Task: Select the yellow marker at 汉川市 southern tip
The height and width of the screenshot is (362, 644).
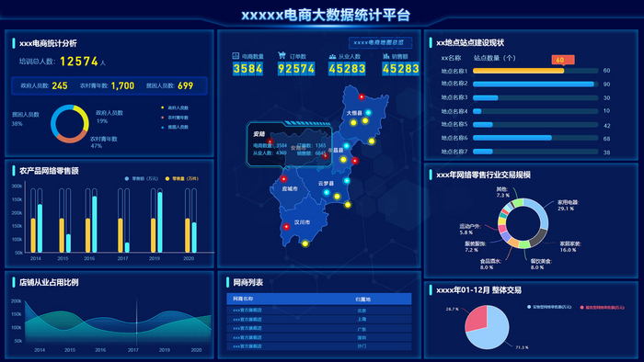Action: (305, 243)
